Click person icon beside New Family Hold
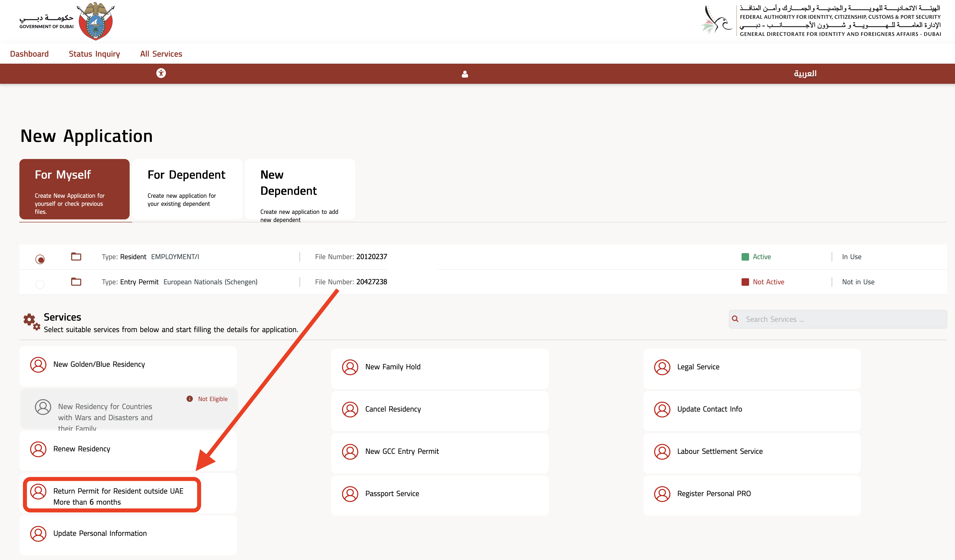 (x=350, y=367)
